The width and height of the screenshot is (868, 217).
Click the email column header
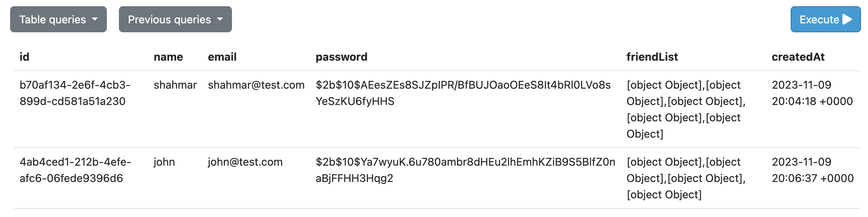pos(222,57)
